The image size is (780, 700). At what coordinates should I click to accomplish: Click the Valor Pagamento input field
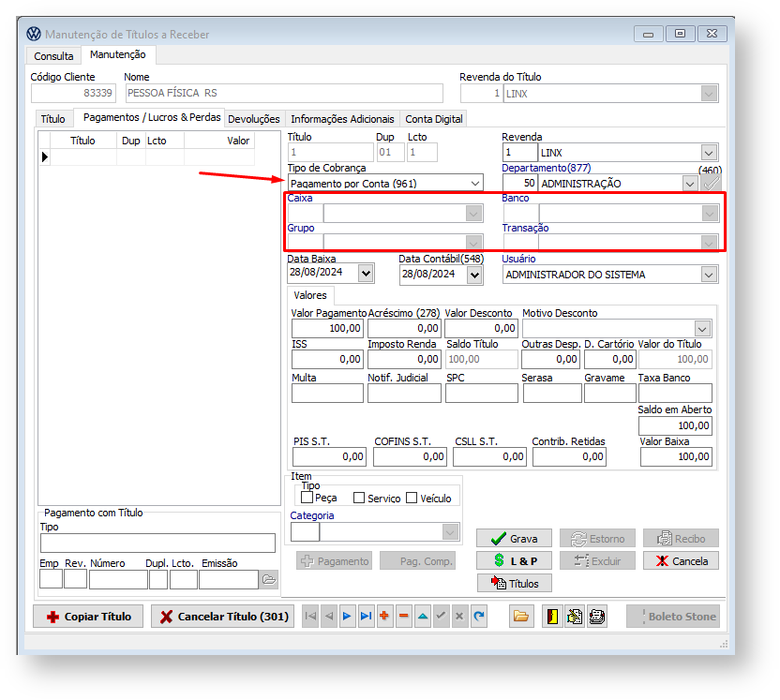tap(327, 329)
